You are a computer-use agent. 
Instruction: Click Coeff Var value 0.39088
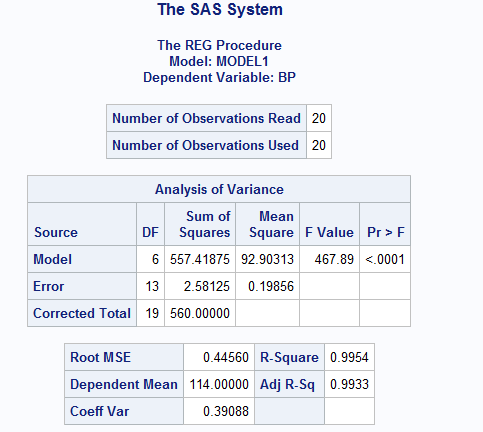point(226,411)
